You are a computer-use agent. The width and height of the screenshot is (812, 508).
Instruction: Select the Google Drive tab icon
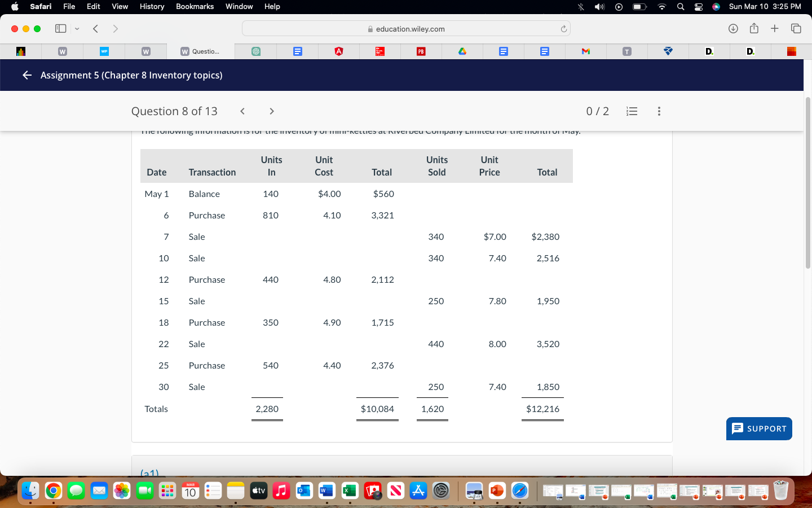pyautogui.click(x=462, y=51)
